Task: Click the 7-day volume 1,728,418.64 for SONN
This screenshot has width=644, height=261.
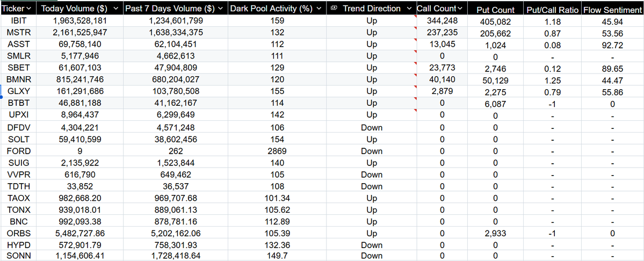Action: pyautogui.click(x=176, y=256)
